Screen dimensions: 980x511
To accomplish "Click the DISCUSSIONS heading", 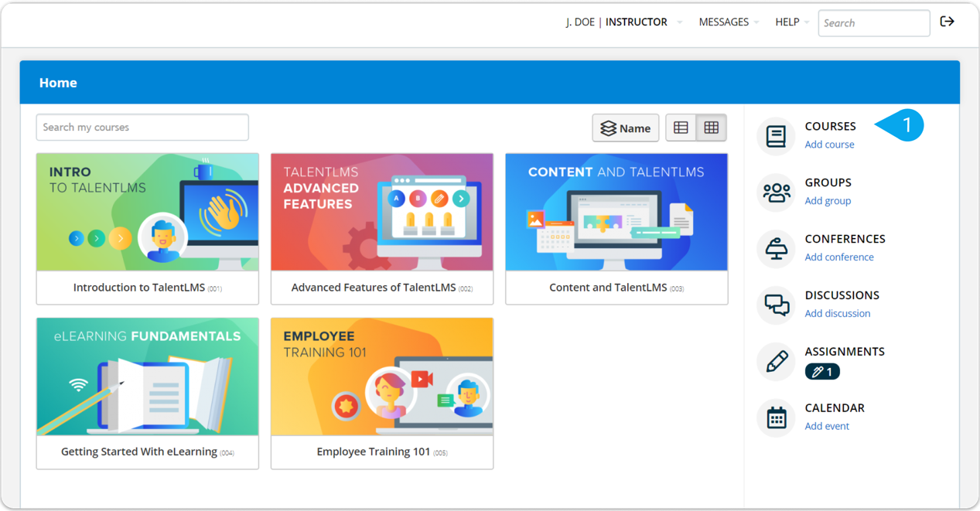I will 842,295.
